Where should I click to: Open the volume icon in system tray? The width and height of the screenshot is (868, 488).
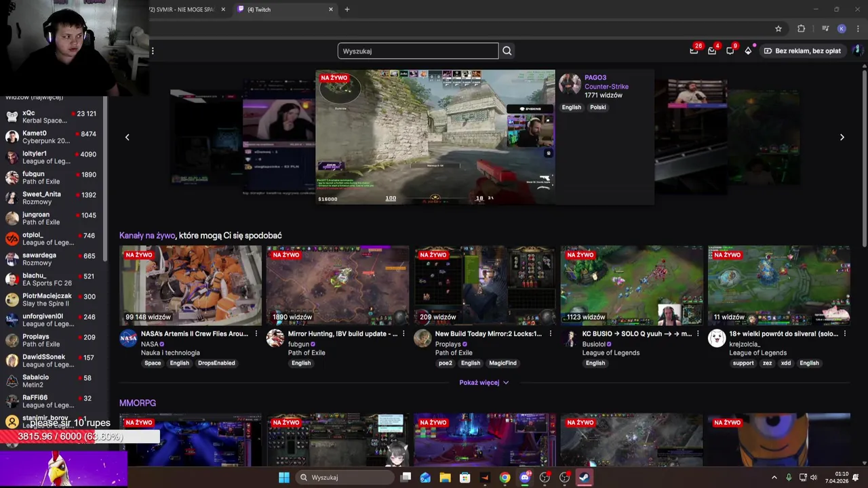click(814, 477)
